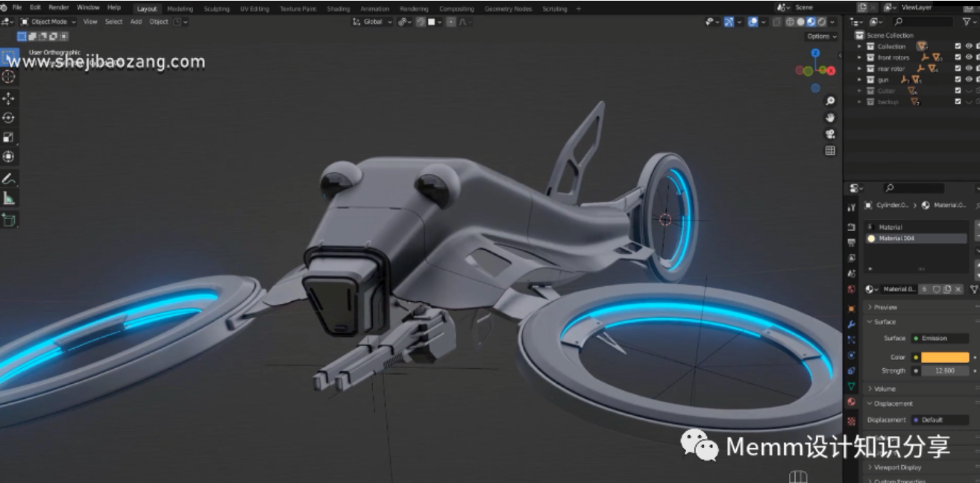Image resolution: width=980 pixels, height=483 pixels.
Task: Click the Pan view hand icon
Action: point(830,118)
